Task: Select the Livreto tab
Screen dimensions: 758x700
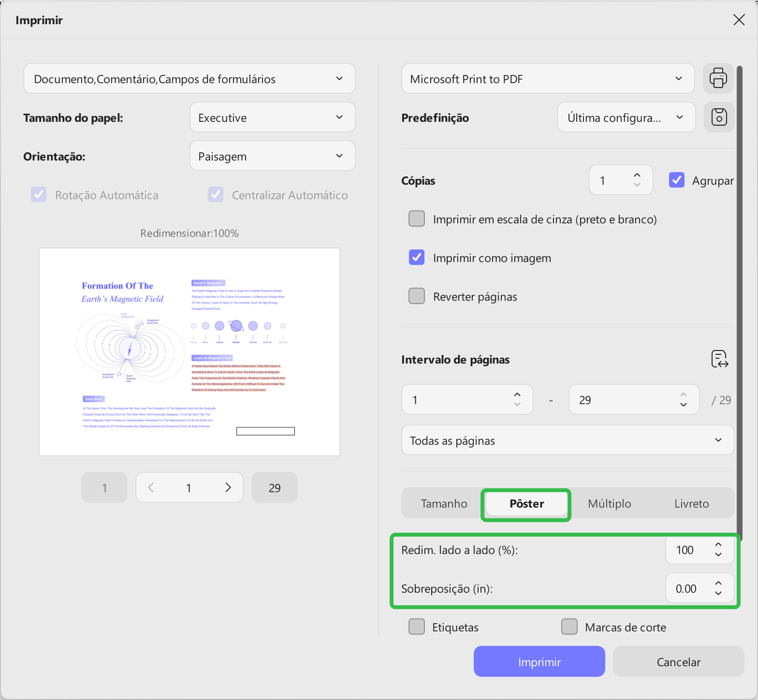Action: click(x=691, y=504)
